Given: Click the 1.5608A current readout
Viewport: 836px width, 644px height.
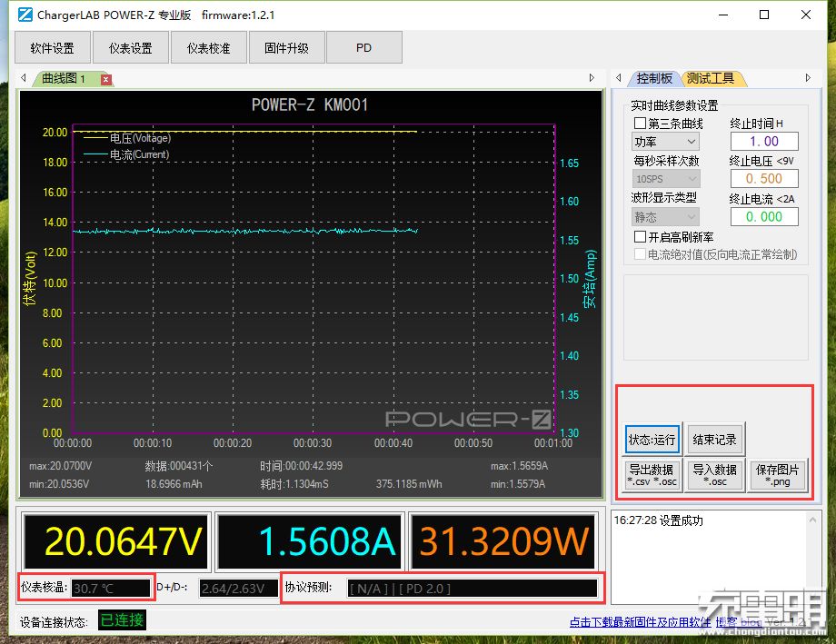Looking at the screenshot, I should click(309, 541).
